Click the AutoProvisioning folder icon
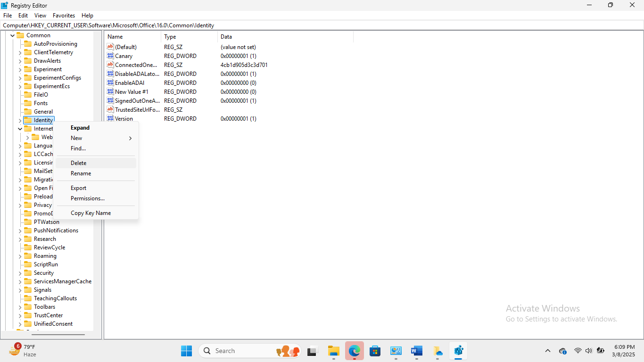Screen dimensions: 644x362 tap(28, 44)
